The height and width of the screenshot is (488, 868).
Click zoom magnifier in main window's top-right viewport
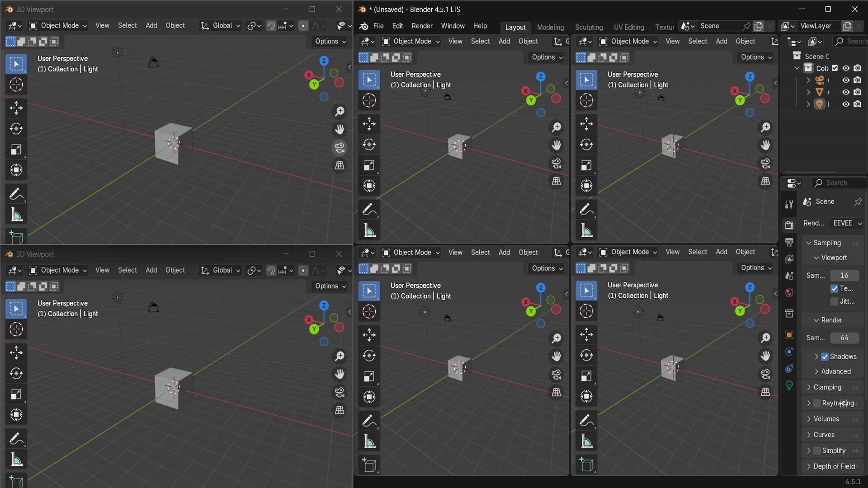pos(765,127)
